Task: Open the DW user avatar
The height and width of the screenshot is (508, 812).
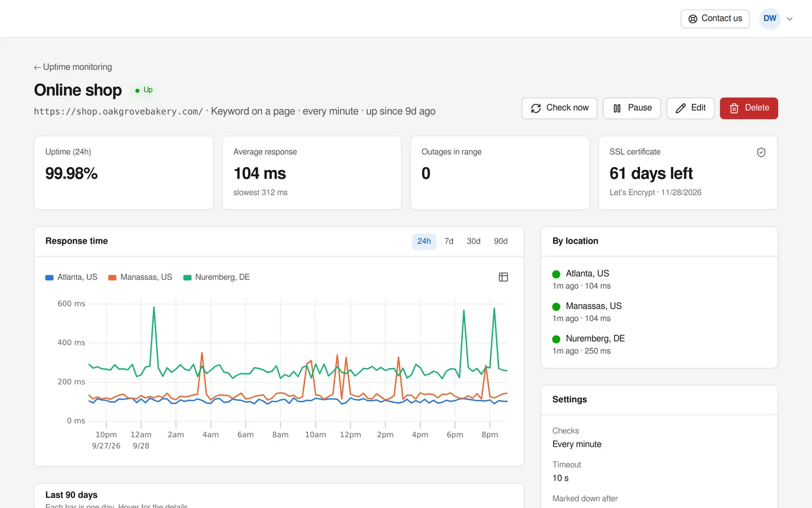Action: [x=770, y=19]
